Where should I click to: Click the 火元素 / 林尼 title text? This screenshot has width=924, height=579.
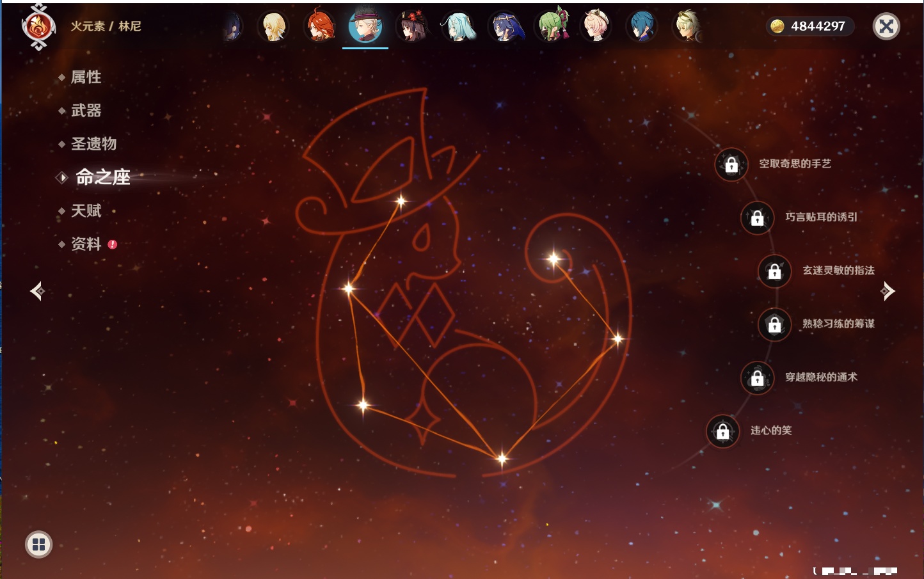coord(106,26)
